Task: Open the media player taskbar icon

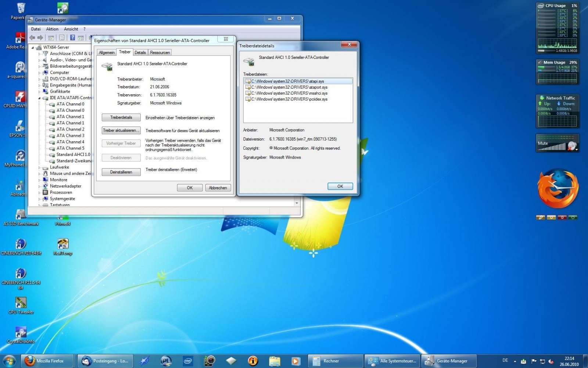Action: (x=296, y=361)
